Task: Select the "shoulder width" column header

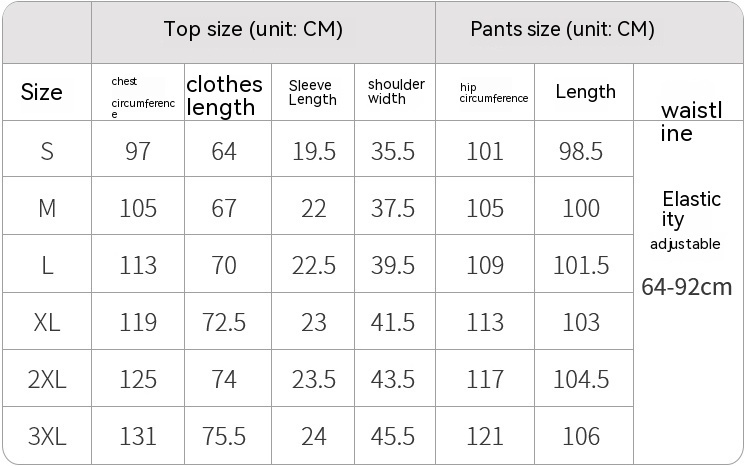Action: [396, 91]
